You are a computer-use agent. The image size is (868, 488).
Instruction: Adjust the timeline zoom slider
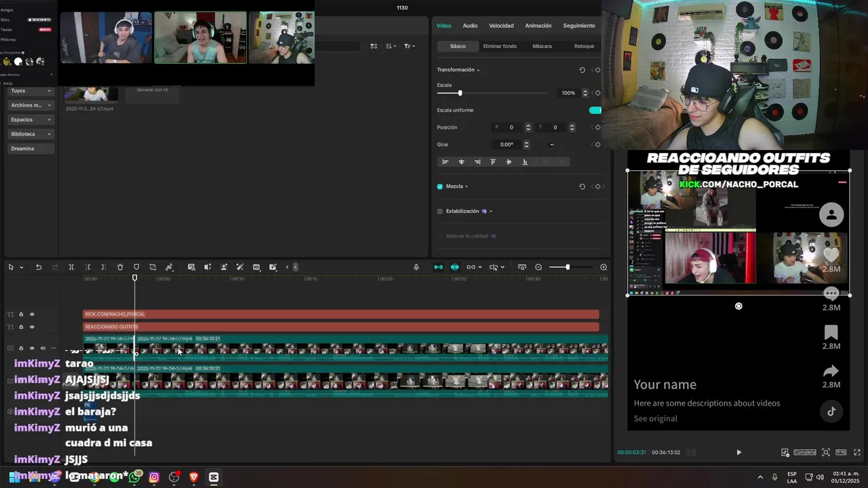(x=568, y=267)
